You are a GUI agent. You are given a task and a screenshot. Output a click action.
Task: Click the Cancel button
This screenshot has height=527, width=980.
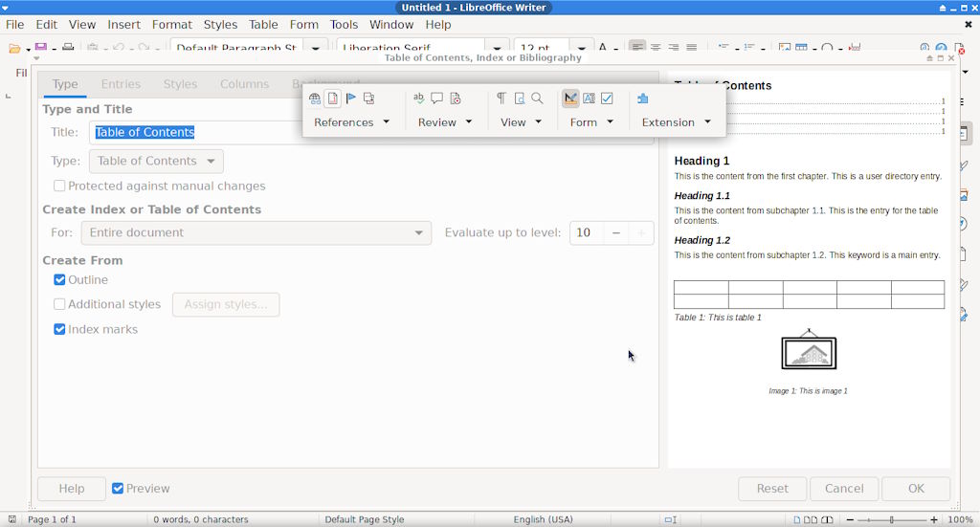843,489
